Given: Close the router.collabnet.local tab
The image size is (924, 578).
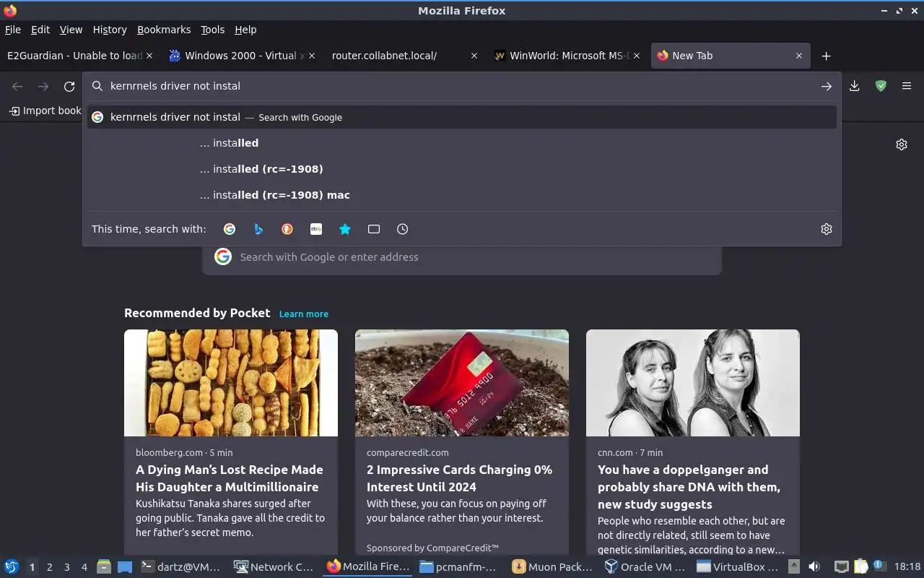Looking at the screenshot, I should tap(474, 56).
